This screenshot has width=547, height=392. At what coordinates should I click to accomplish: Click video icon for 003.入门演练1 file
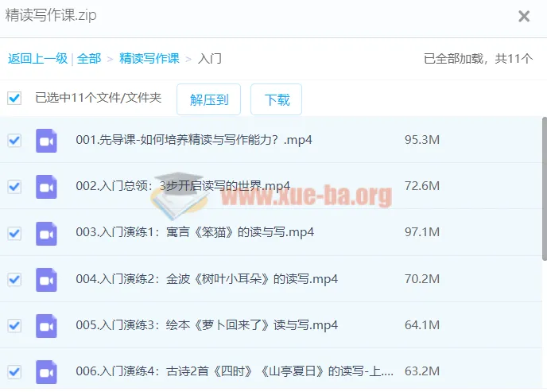point(46,232)
